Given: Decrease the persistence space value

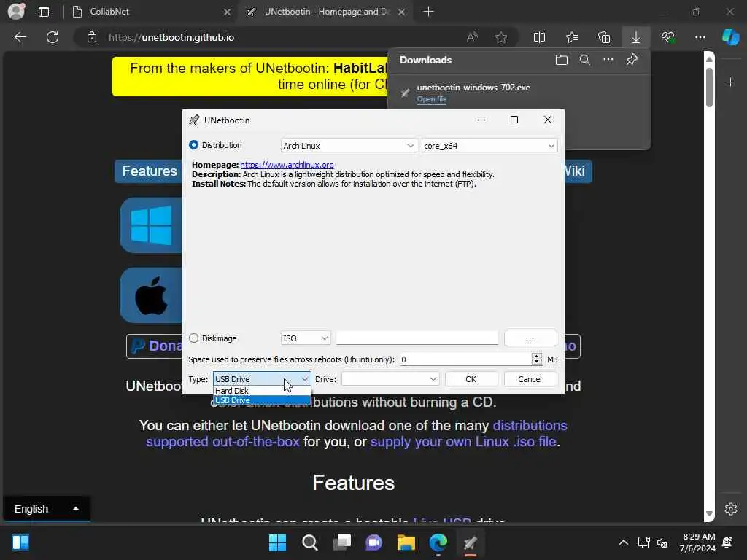Looking at the screenshot, I should pyautogui.click(x=536, y=362).
